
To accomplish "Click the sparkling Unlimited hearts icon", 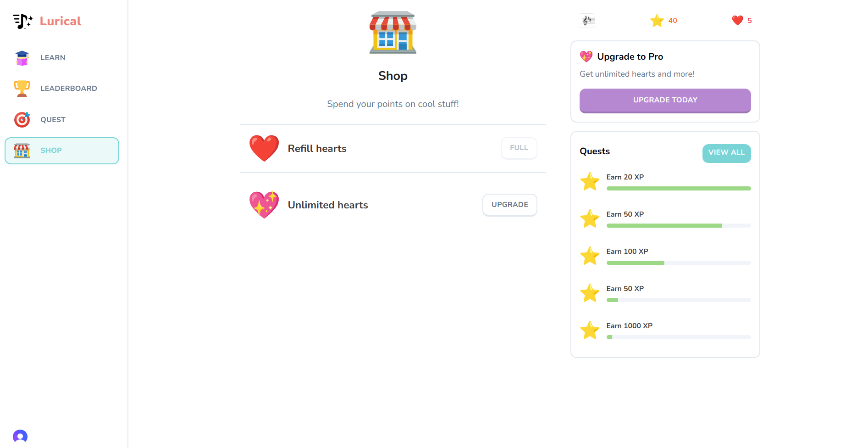I will 264,205.
